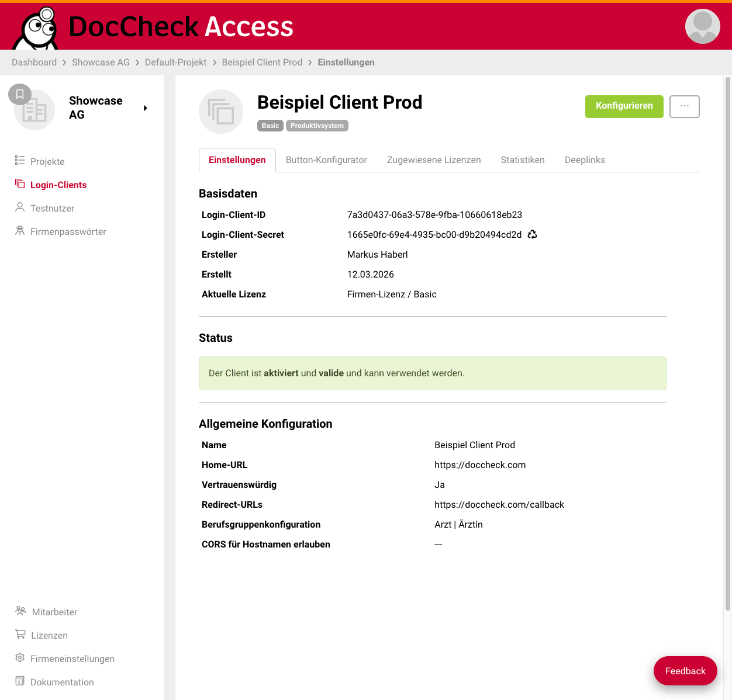
Task: Expand the Showcase AG company switcher arrow
Action: pos(145,108)
